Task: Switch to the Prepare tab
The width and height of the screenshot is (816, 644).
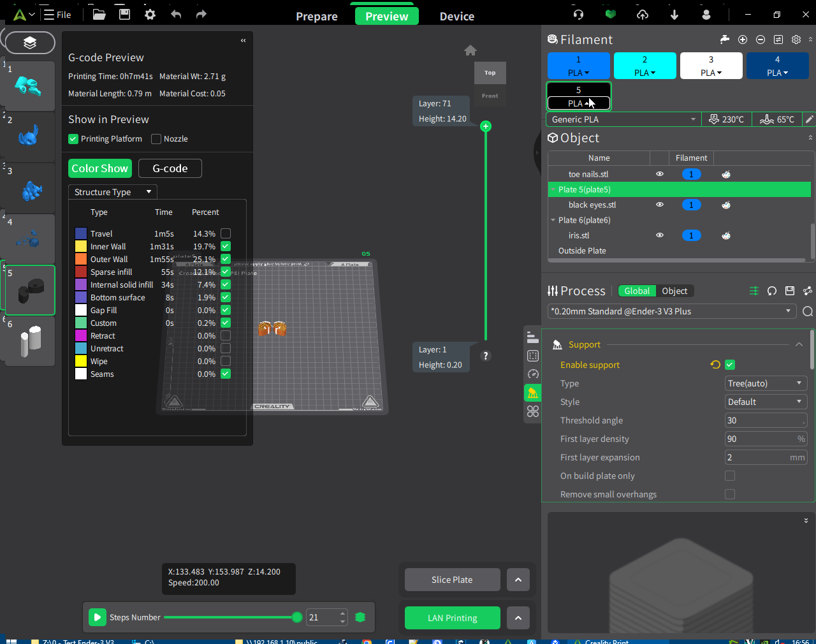Action: point(317,17)
